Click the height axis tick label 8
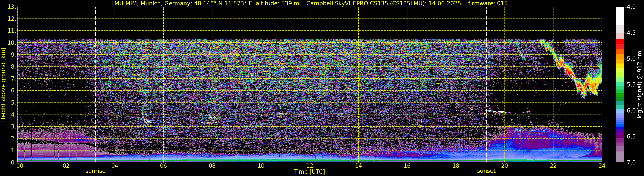 click(13, 67)
